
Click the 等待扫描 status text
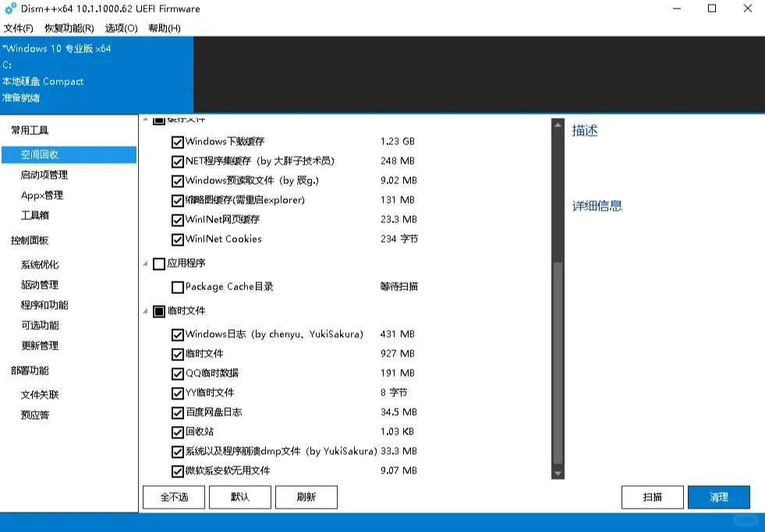(399, 286)
